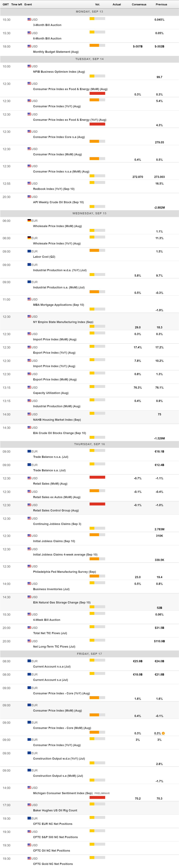Viewport: 179px width, 868px height.
Task: Click the EU flag for Labor Cost (Q2)
Action: tap(29, 251)
